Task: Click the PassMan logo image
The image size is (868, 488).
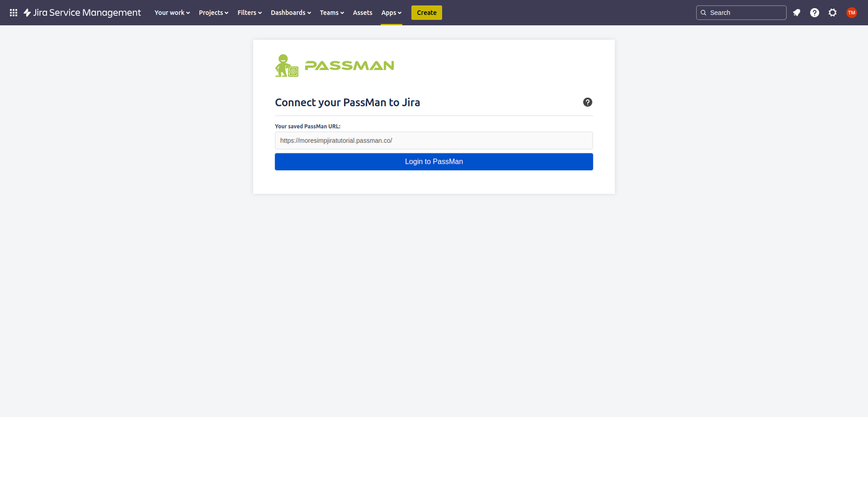Action: pos(335,66)
